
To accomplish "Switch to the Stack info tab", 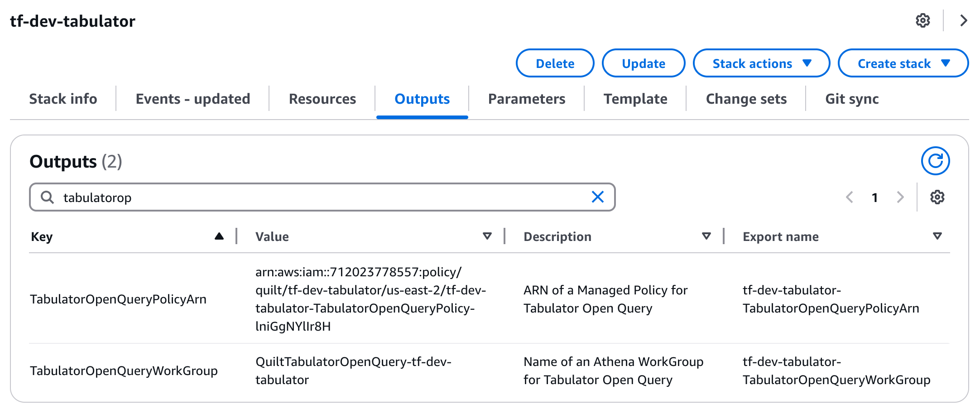I will 63,99.
